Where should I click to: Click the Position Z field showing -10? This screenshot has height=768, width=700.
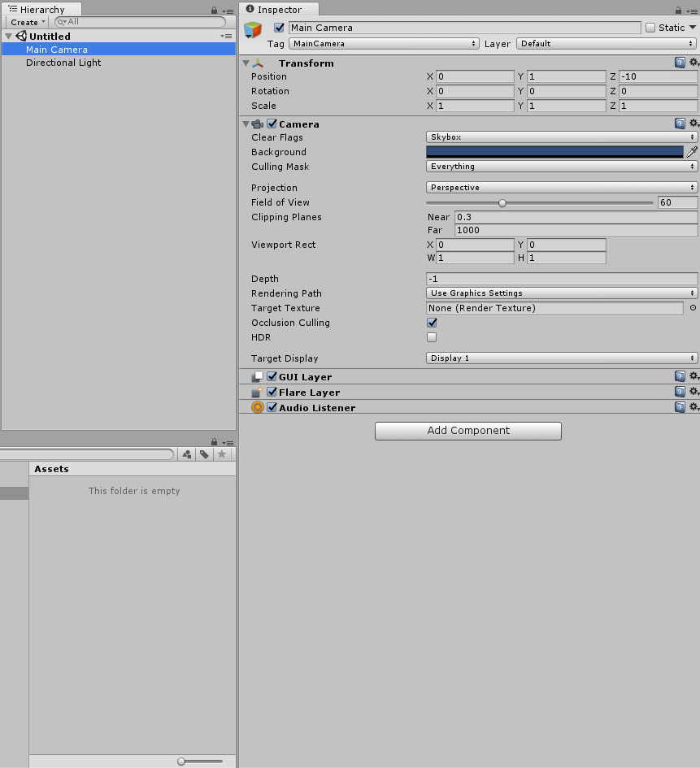pyautogui.click(x=659, y=76)
